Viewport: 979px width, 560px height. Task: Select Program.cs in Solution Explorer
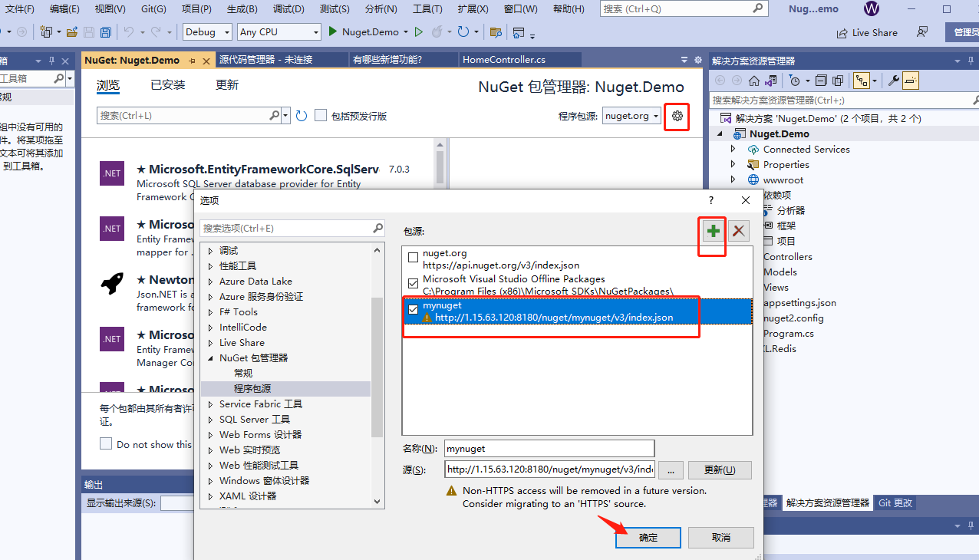coord(789,334)
